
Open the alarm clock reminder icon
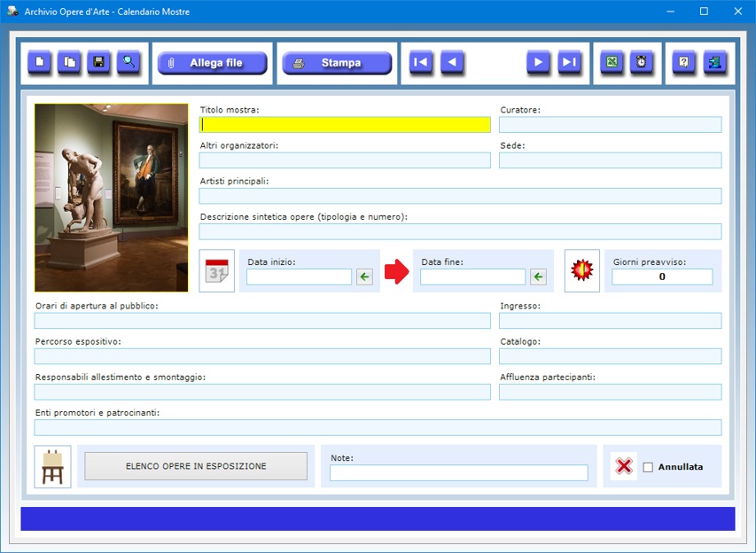click(x=642, y=62)
